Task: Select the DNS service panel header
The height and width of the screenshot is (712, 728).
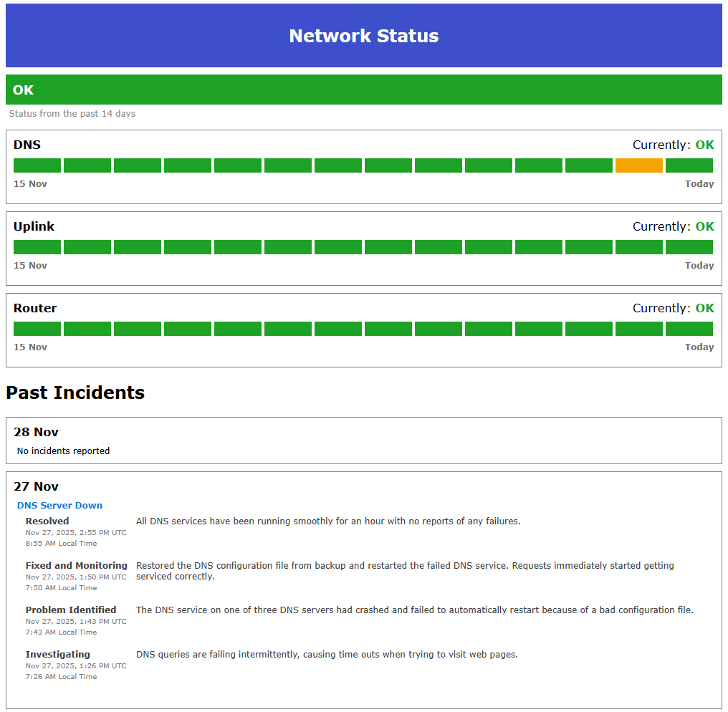Action: click(27, 144)
